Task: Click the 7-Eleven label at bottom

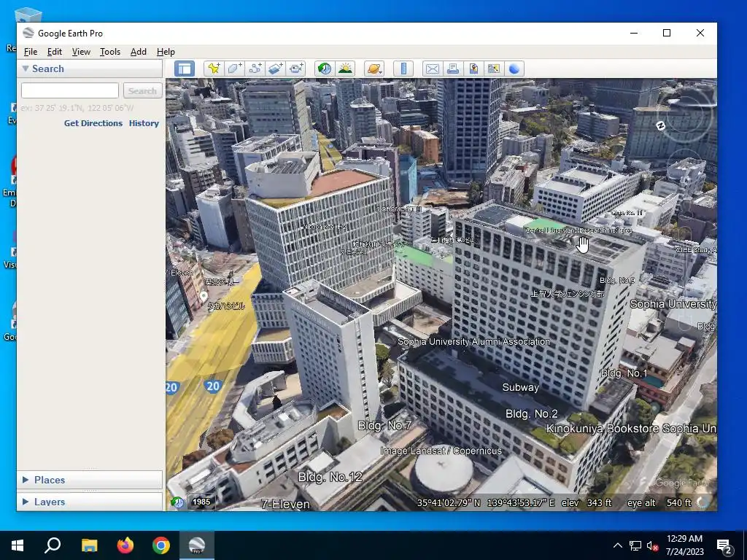Action: [x=285, y=504]
